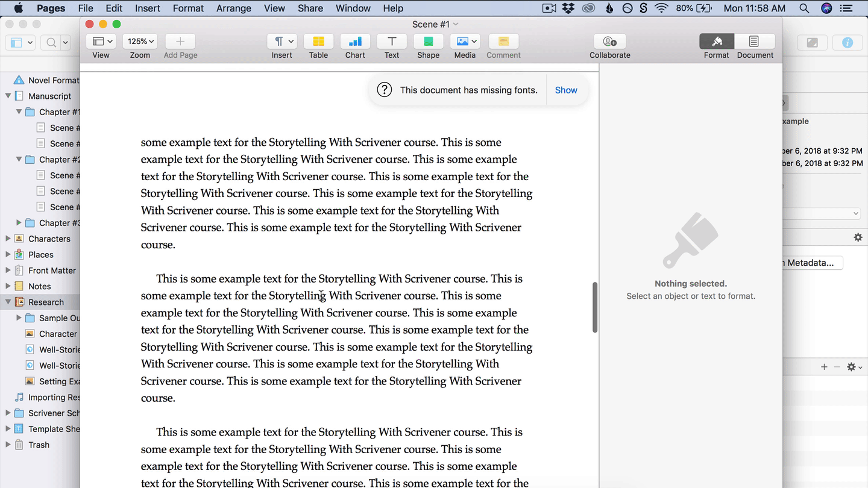Toggle the Format sidebar button
The height and width of the screenshot is (488, 868).
point(717,42)
